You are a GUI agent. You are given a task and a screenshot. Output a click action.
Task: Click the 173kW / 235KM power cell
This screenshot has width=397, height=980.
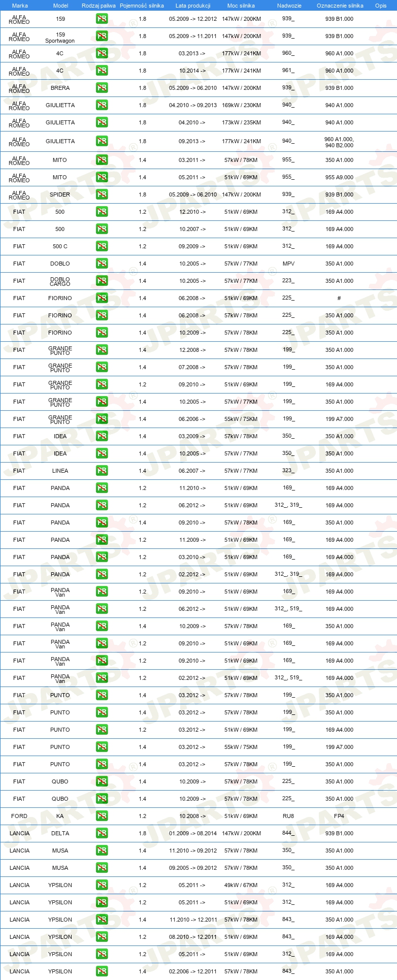241,122
